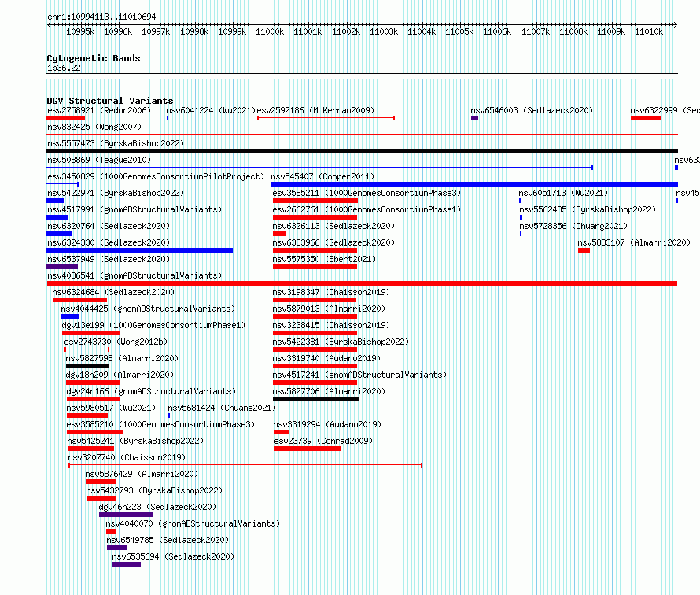This screenshot has width=700, height=595.
Task: Click the nsv832425 (Wong2007) label
Action: pos(94,127)
